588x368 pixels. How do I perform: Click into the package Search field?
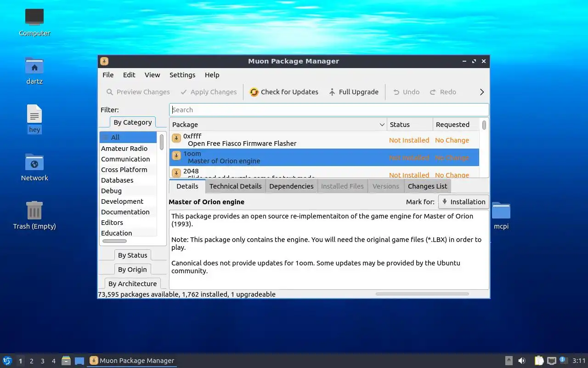point(329,110)
